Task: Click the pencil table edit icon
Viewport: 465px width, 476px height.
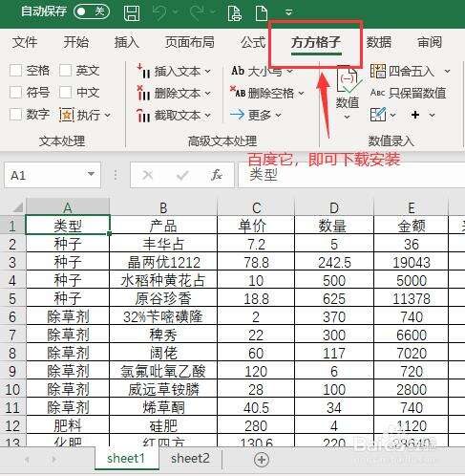Action: click(x=378, y=115)
